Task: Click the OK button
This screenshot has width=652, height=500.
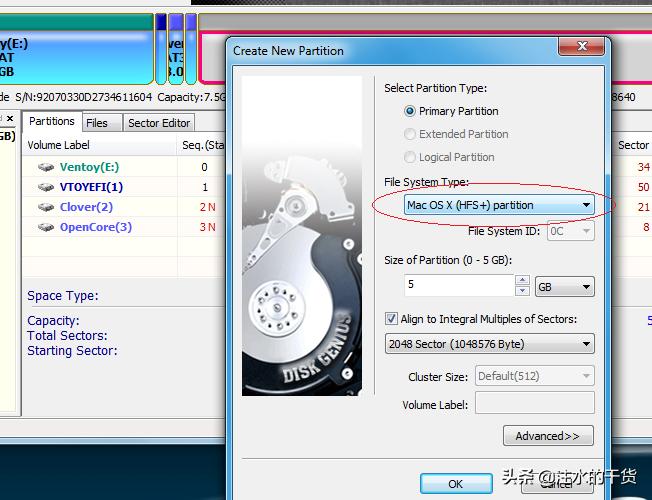Action: coord(456,484)
